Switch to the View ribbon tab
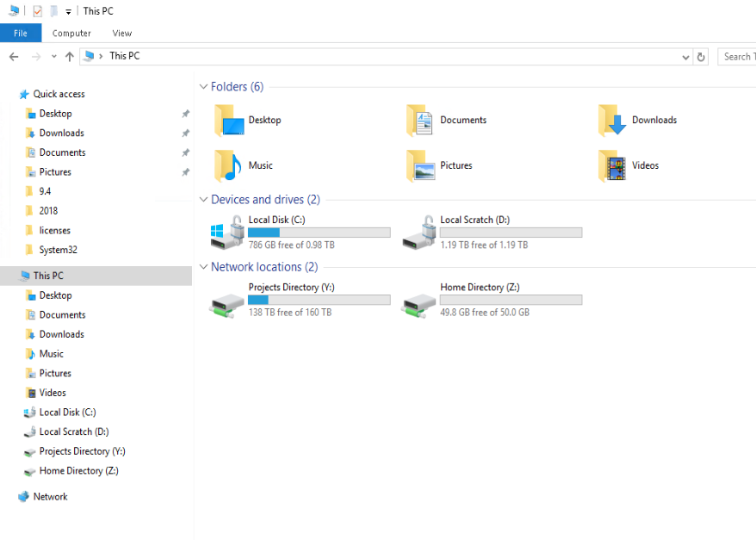Viewport: 756px width, 540px height. [122, 34]
